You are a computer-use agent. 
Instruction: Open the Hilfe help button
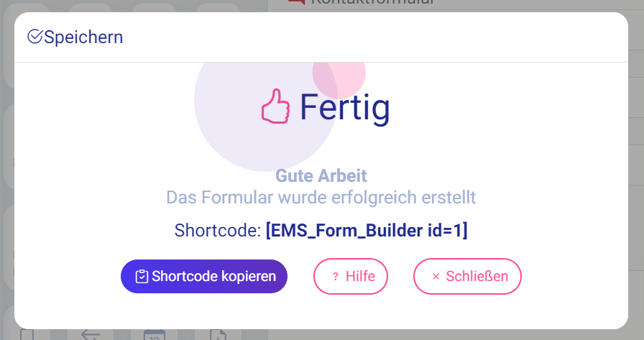[351, 276]
